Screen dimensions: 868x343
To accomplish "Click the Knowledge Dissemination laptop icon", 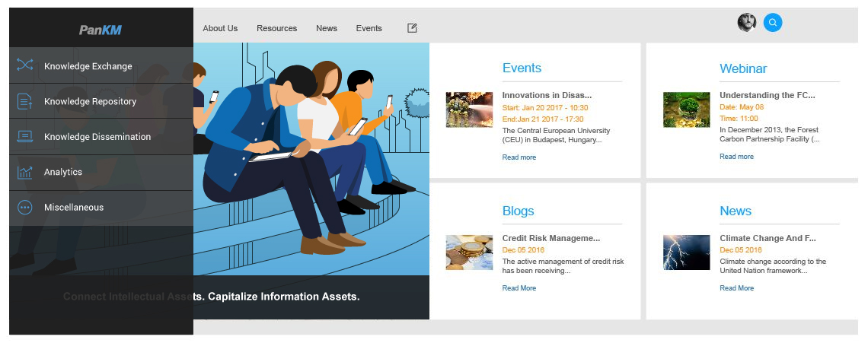I will (25, 136).
